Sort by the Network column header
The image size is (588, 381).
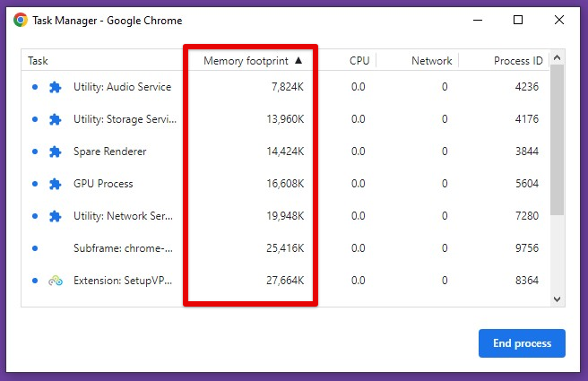(432, 61)
